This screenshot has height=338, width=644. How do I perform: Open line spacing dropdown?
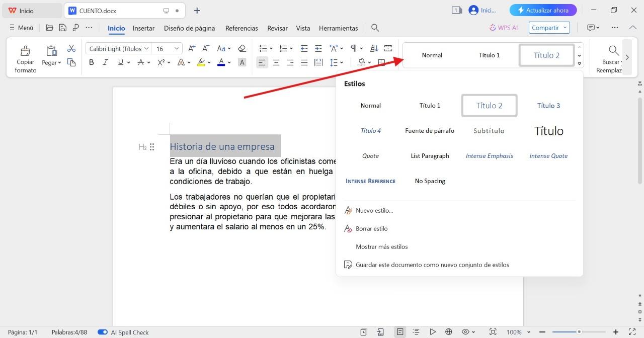(342, 63)
